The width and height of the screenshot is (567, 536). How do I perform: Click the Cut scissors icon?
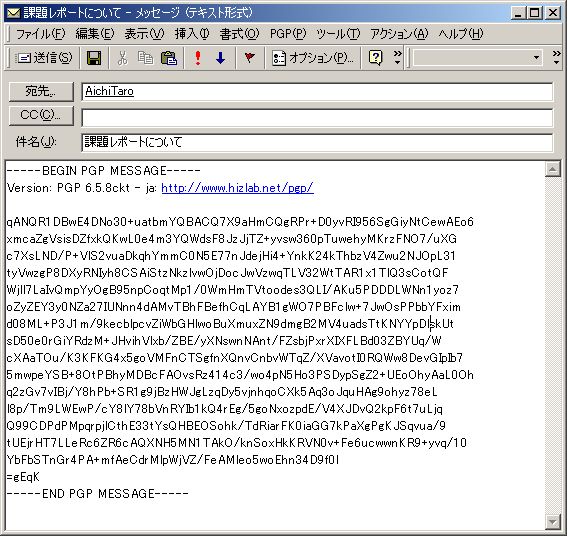[x=123, y=58]
